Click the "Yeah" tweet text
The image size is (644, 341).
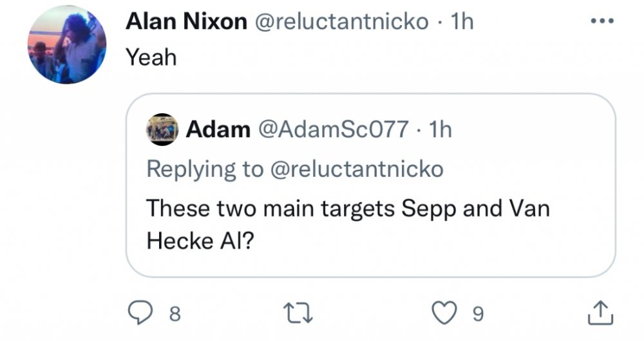(151, 58)
